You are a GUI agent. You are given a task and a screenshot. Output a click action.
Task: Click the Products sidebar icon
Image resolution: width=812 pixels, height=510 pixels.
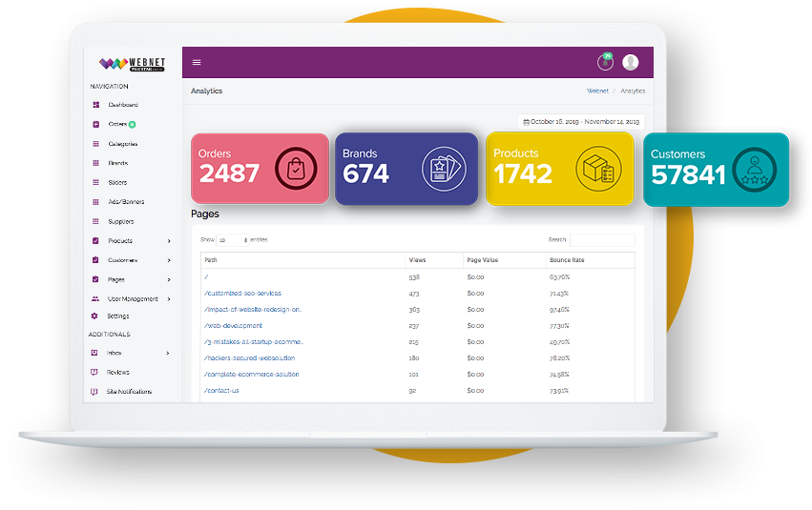click(95, 240)
